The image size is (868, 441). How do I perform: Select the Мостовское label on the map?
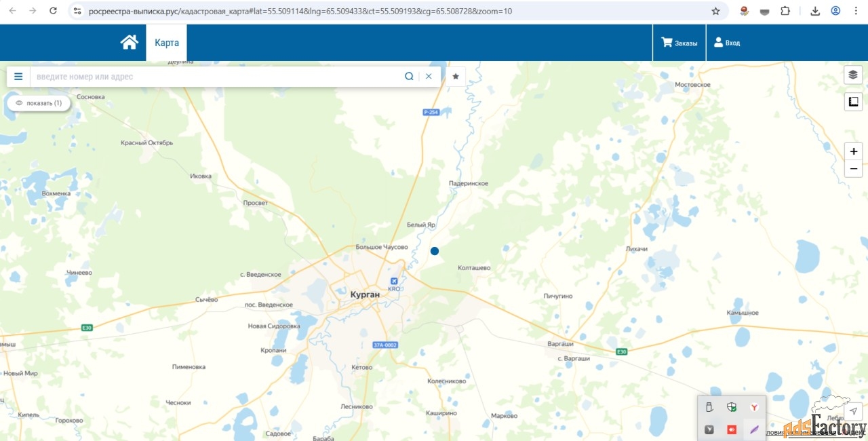coord(692,85)
